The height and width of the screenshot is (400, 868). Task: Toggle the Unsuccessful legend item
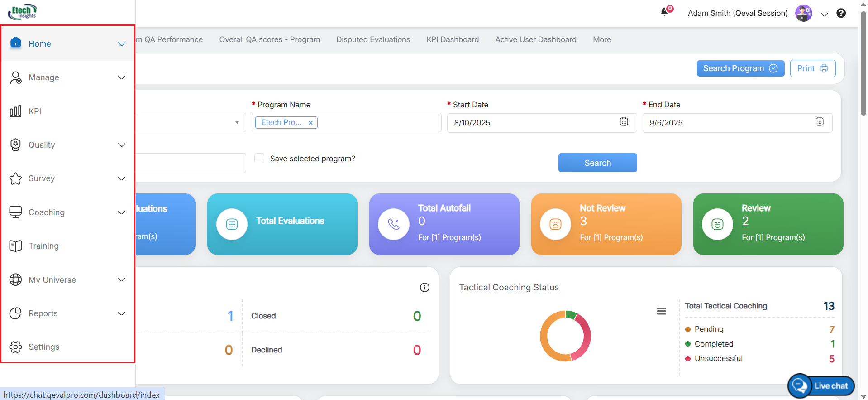718,359
